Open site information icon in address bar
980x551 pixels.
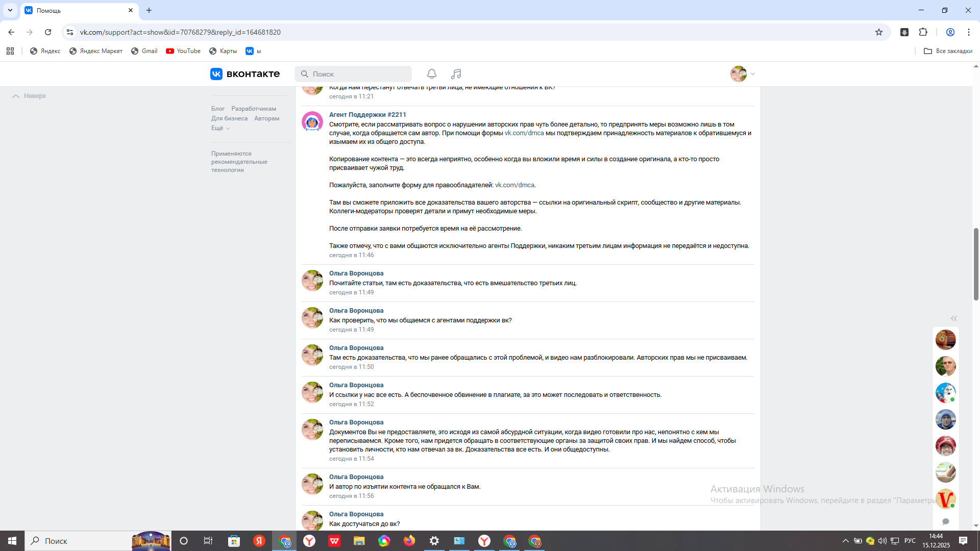70,32
